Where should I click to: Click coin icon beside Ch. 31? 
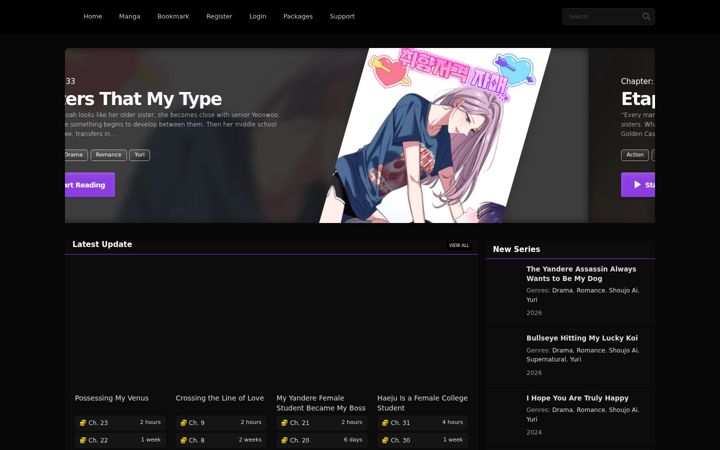pos(385,422)
